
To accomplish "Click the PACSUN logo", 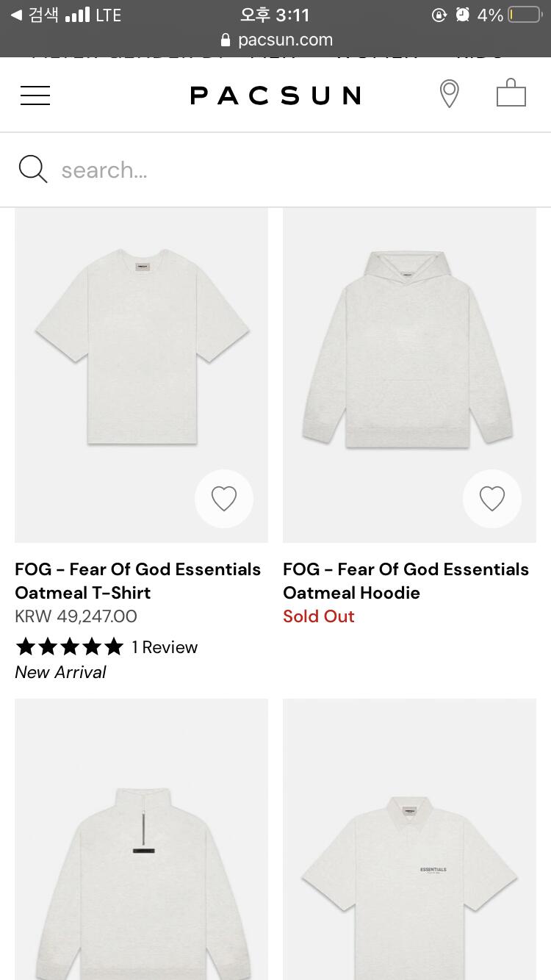I will (x=275, y=96).
